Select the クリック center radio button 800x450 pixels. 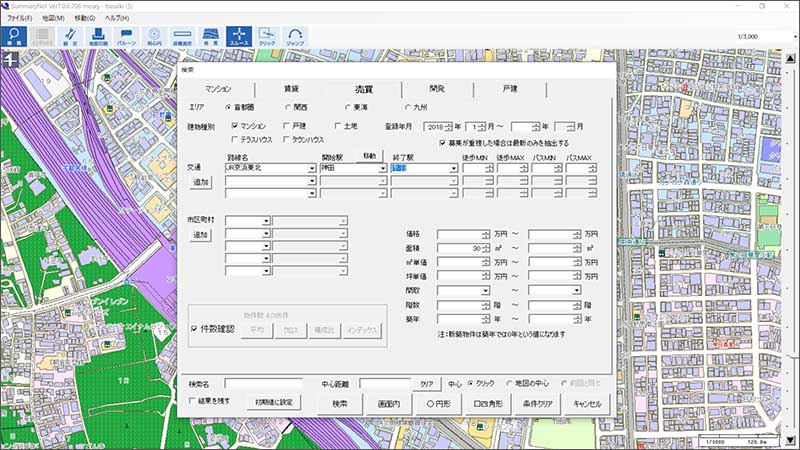point(470,383)
